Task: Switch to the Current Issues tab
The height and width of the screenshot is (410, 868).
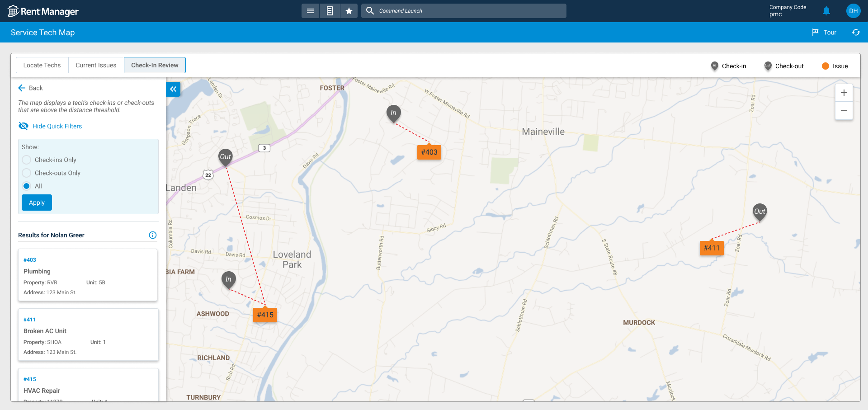Action: [96, 65]
